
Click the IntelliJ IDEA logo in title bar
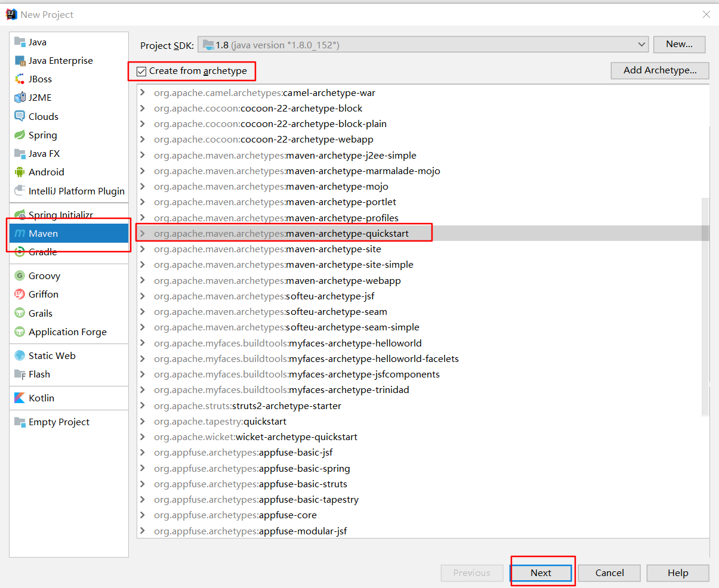pyautogui.click(x=11, y=14)
